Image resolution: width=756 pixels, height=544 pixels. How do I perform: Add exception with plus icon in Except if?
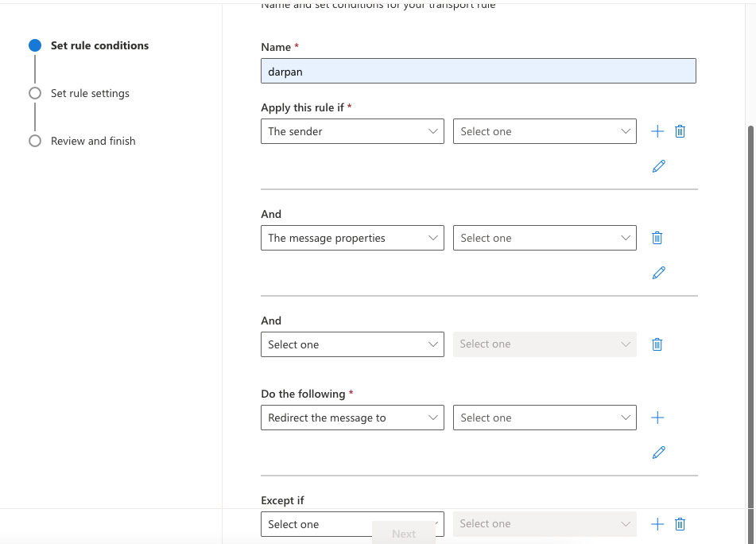(657, 524)
